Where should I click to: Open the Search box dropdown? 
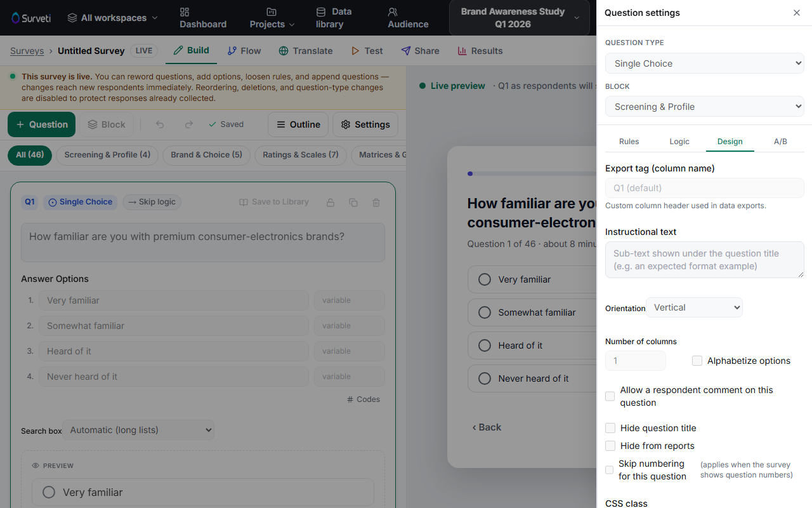click(x=138, y=430)
